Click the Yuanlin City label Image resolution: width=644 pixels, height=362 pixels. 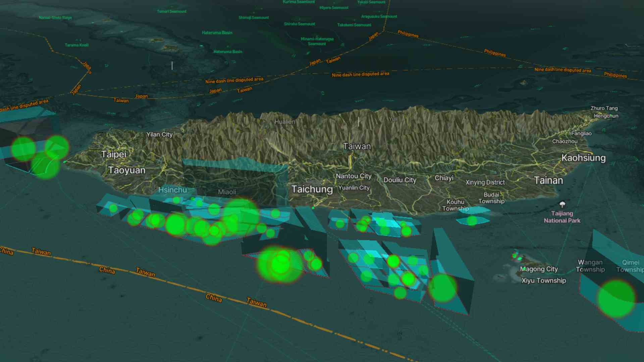coord(354,188)
